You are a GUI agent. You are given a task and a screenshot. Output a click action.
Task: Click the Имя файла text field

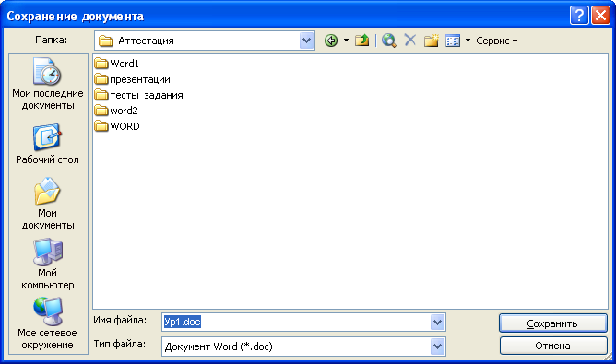click(296, 322)
